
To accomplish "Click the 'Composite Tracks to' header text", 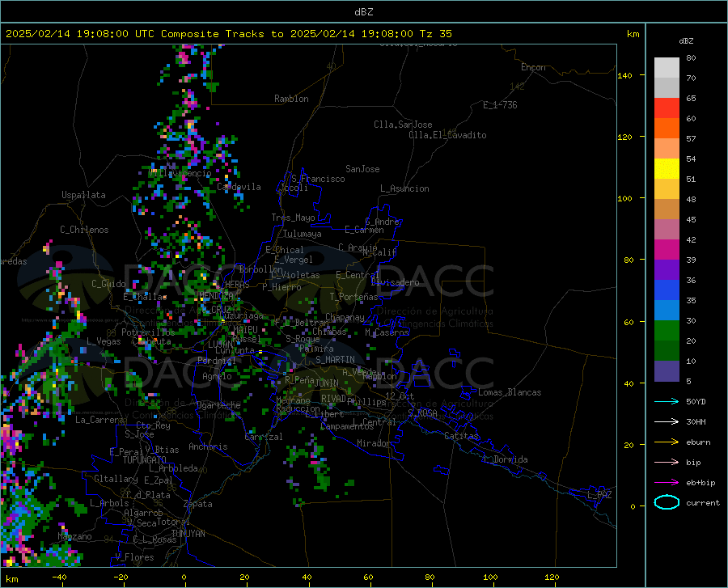I will [x=222, y=34].
